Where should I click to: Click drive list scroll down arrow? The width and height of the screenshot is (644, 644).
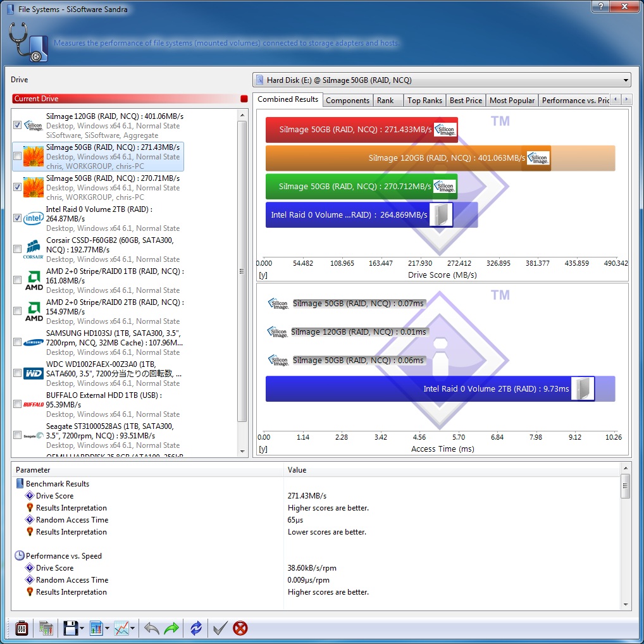pos(242,452)
